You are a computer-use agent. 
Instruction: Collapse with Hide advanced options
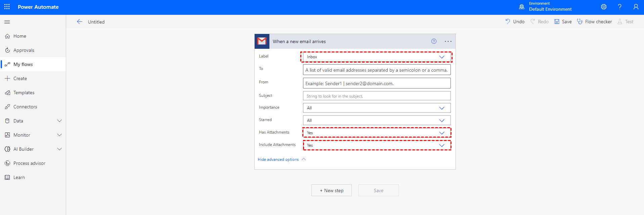click(x=282, y=159)
